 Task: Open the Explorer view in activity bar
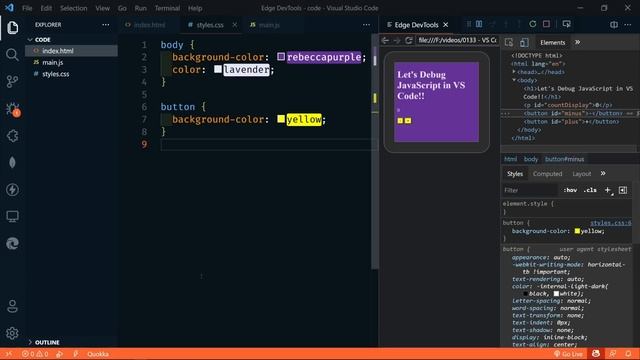pos(12,28)
